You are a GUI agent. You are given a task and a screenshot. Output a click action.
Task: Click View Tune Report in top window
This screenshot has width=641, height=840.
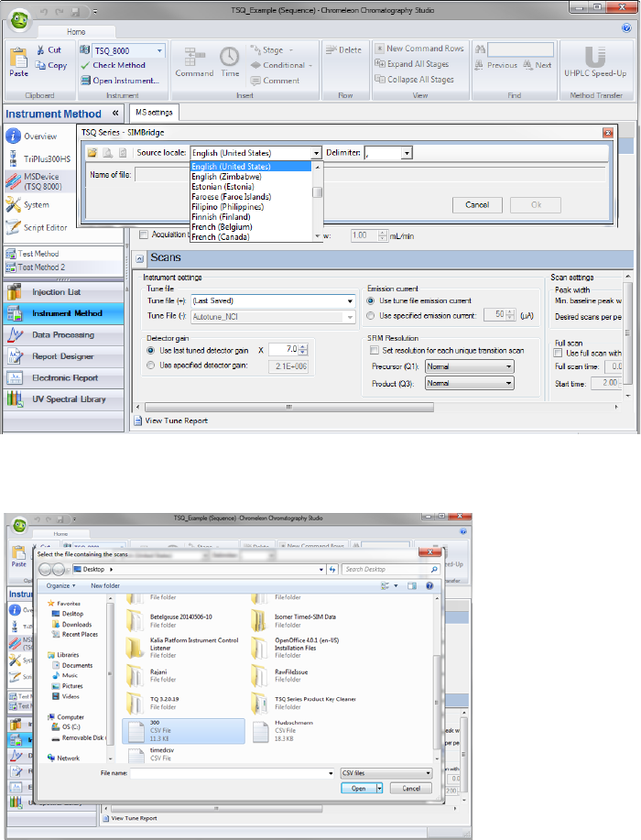pos(176,420)
